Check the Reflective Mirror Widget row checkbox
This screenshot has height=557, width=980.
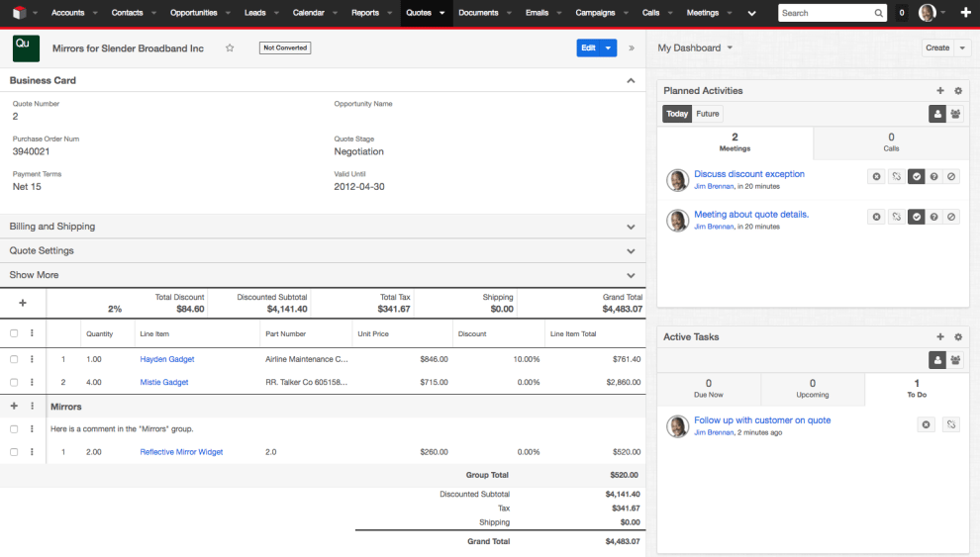[x=14, y=452]
